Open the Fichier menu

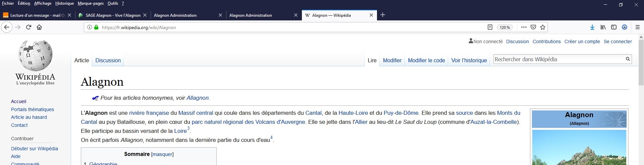point(8,3)
